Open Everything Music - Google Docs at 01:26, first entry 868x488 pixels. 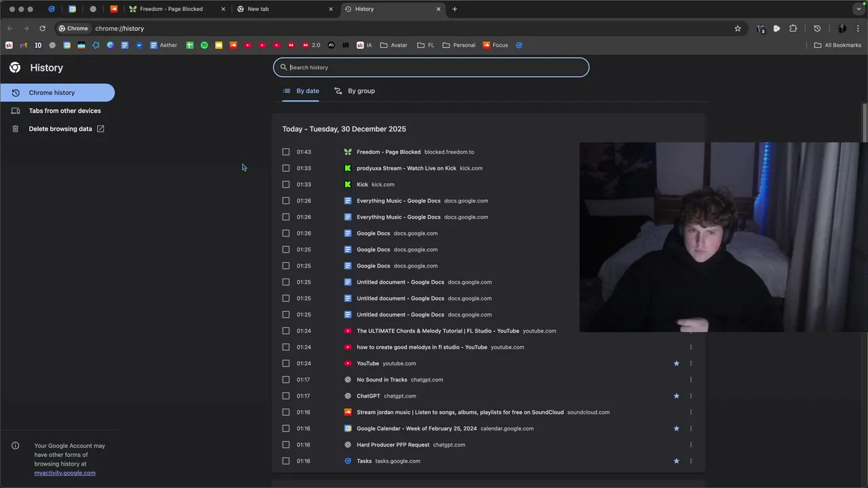(399, 201)
